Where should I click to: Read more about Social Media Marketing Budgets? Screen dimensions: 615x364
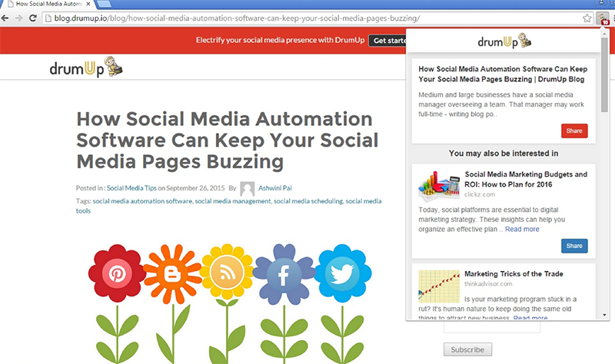pyautogui.click(x=522, y=229)
